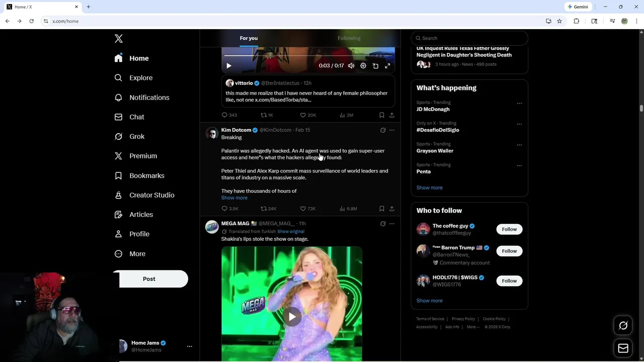This screenshot has width=644, height=362.
Task: Show more under Who to follow
Action: [430, 301]
